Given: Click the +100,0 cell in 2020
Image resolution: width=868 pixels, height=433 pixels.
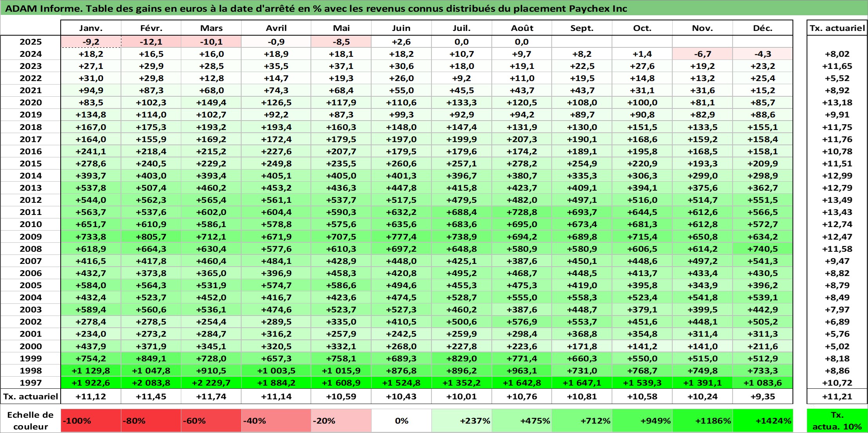Looking at the screenshot, I should [x=642, y=102].
